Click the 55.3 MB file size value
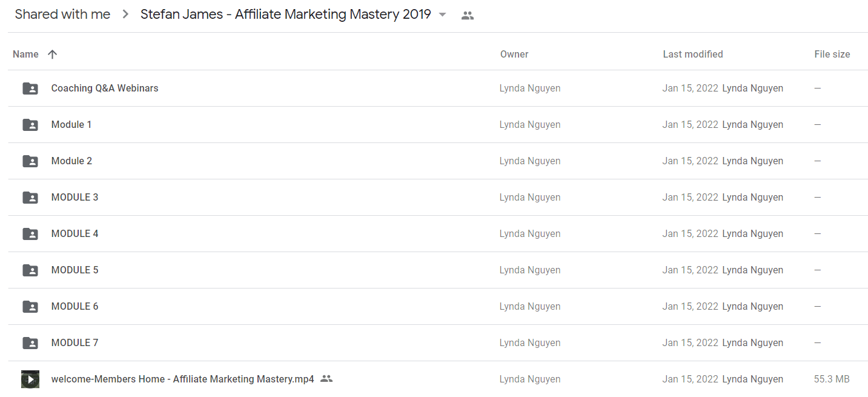Viewport: 868px width, 397px height. (x=832, y=379)
